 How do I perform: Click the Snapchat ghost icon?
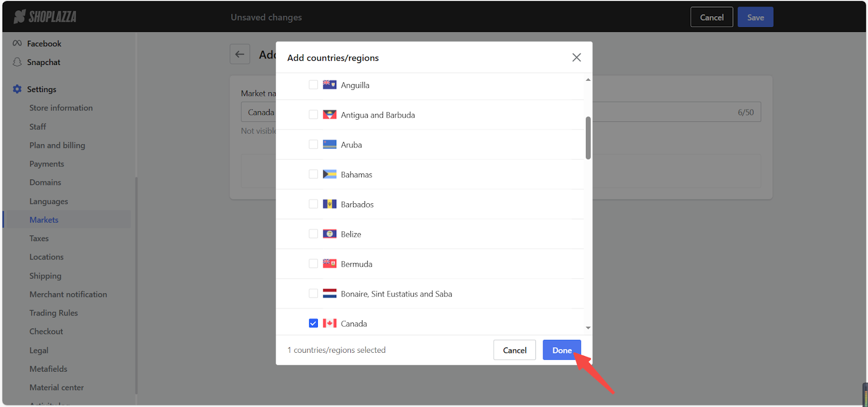[17, 62]
